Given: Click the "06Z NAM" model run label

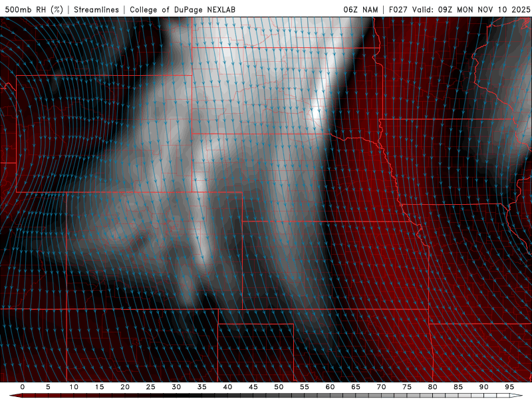Looking at the screenshot, I should 360,9.
